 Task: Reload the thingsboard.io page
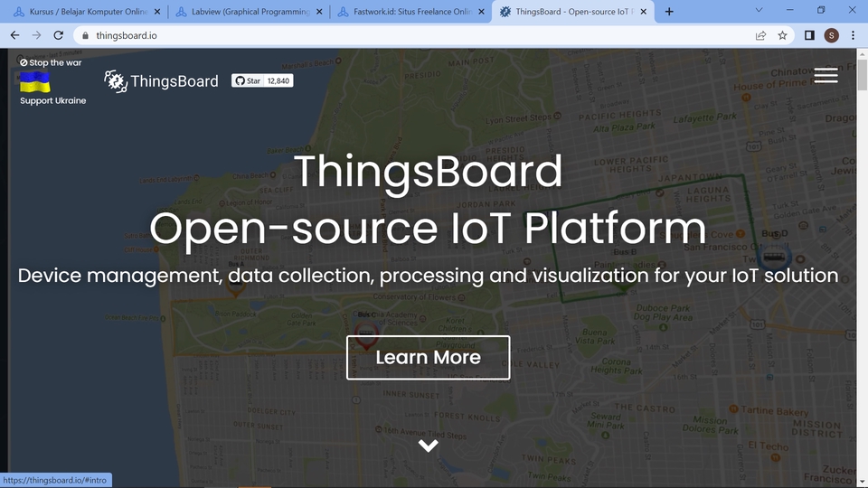point(58,35)
